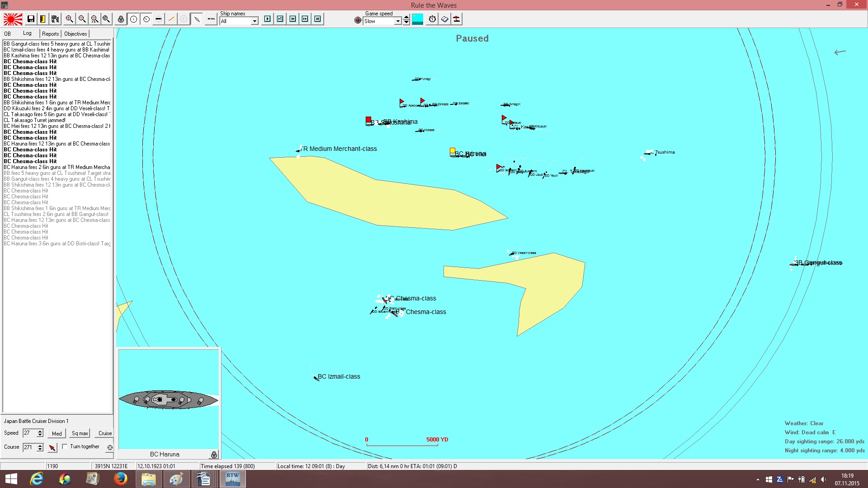Save game with the floppy disk icon

click(x=31, y=19)
